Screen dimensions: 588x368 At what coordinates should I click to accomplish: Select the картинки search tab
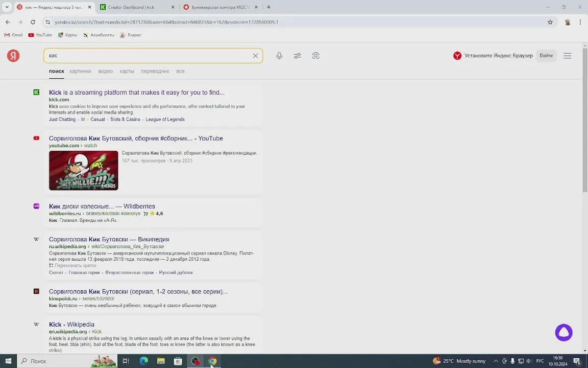pos(80,71)
